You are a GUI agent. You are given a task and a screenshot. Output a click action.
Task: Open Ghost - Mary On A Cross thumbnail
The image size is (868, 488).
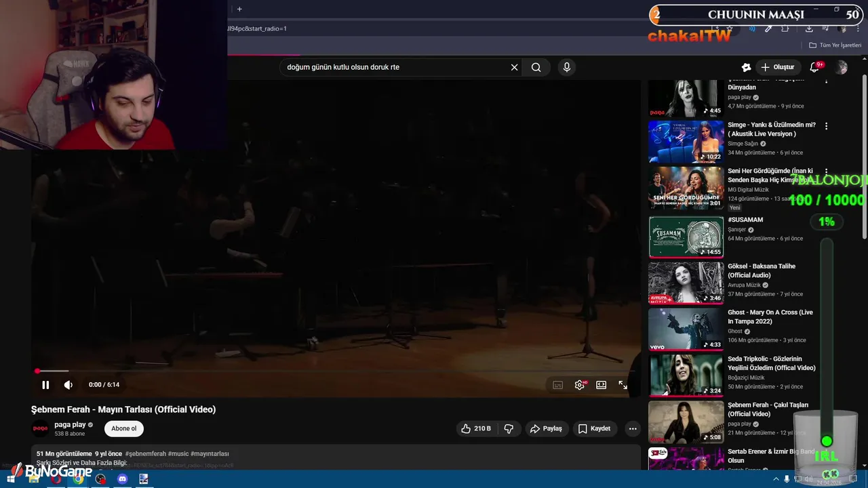[x=686, y=329]
